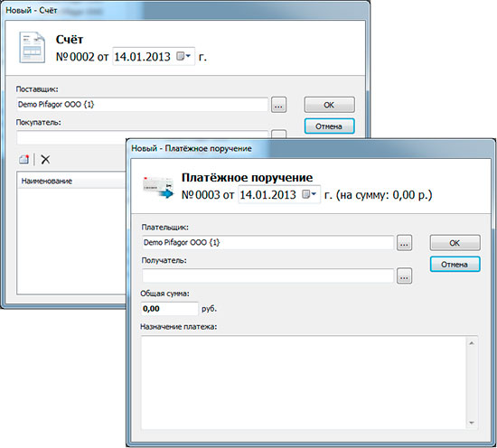497x448 pixels.
Task: Click the Поставщик field with Demo Pifagor
Action: (x=142, y=105)
